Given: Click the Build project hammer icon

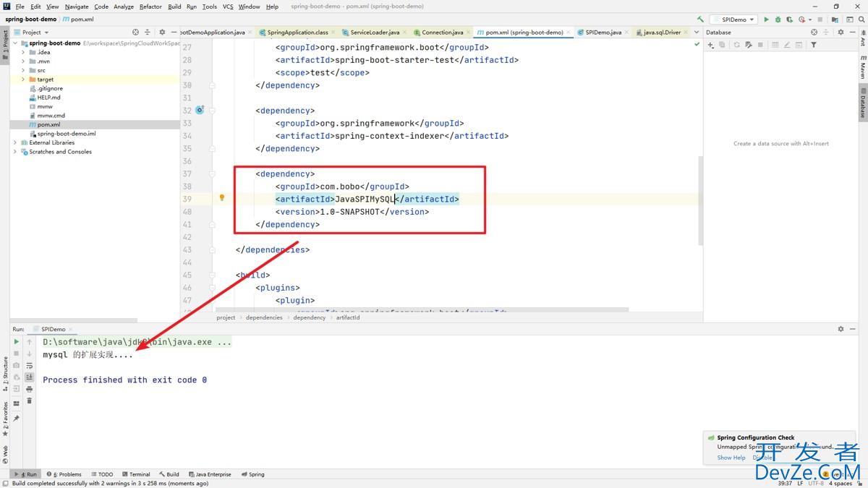Looking at the screenshot, I should (x=700, y=20).
